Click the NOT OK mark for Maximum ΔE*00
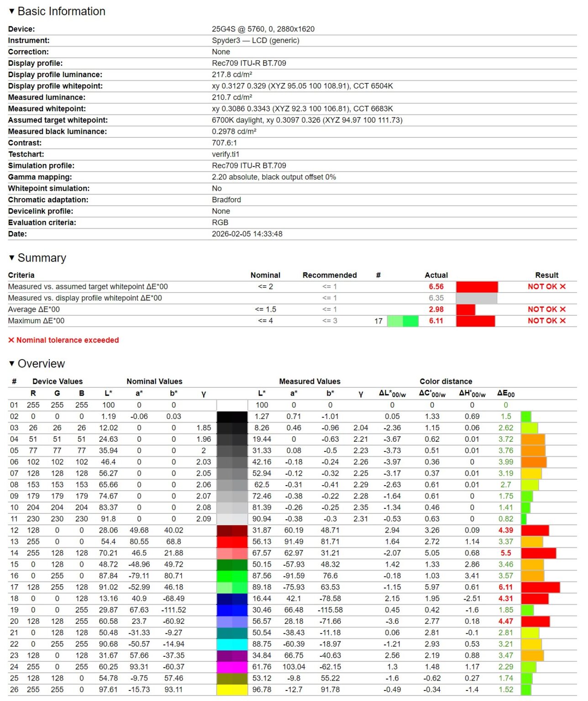Viewport: 588px width, 701px height. [546, 320]
